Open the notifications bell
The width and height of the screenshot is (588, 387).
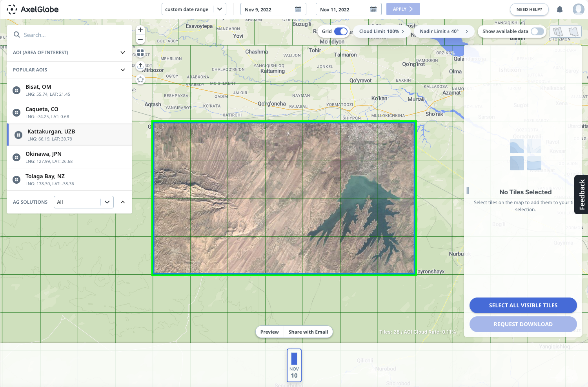click(x=560, y=9)
